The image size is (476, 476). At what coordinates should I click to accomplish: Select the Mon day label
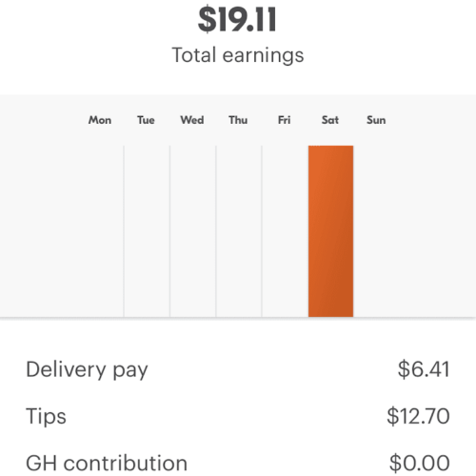pyautogui.click(x=100, y=120)
